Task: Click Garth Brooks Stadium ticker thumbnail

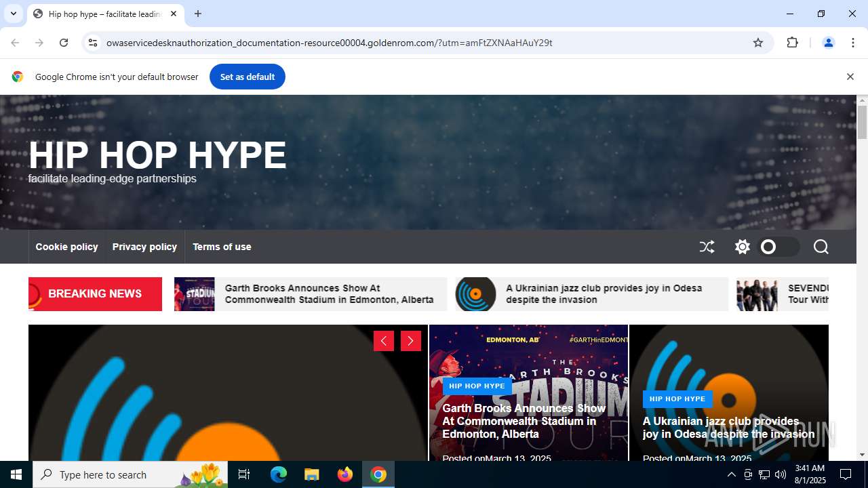Action: pos(195,294)
